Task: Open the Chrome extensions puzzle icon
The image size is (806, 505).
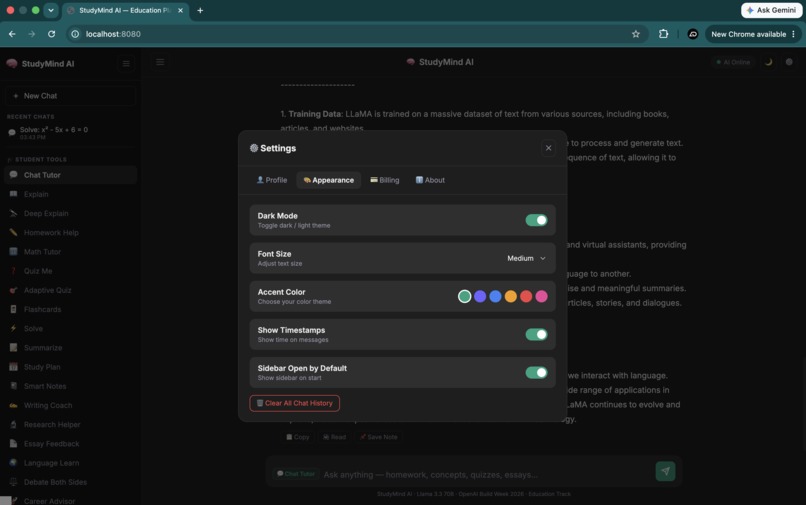Action: click(x=664, y=34)
